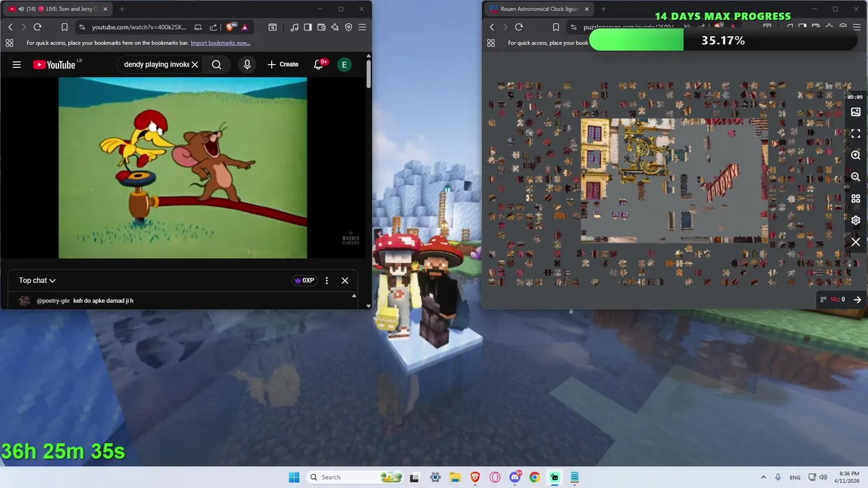The height and width of the screenshot is (488, 868).
Task: Start voice search with the microphone icon
Action: pos(247,64)
